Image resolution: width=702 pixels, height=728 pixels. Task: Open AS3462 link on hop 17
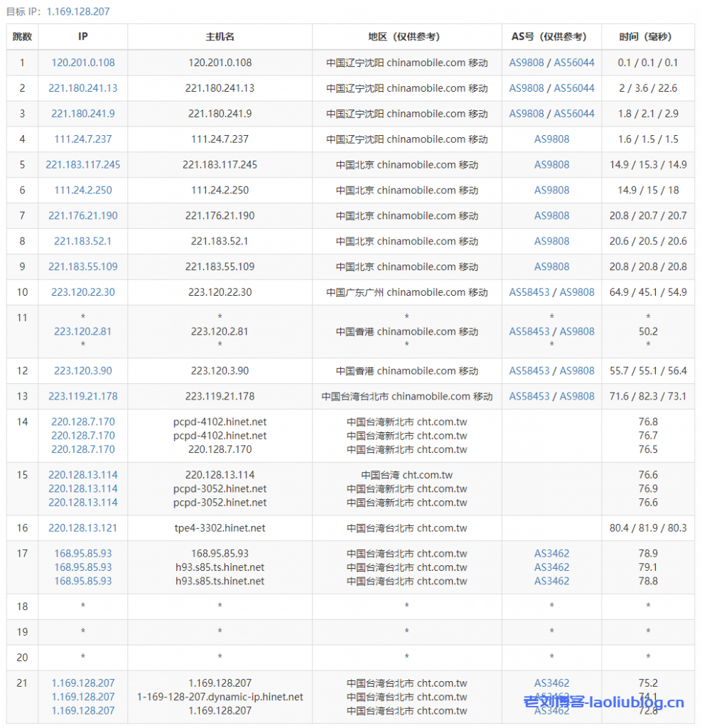551,553
